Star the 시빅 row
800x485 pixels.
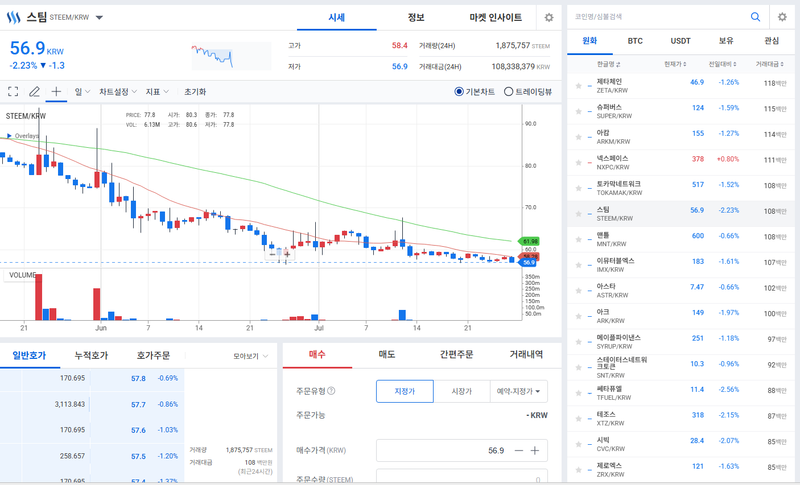(x=579, y=444)
